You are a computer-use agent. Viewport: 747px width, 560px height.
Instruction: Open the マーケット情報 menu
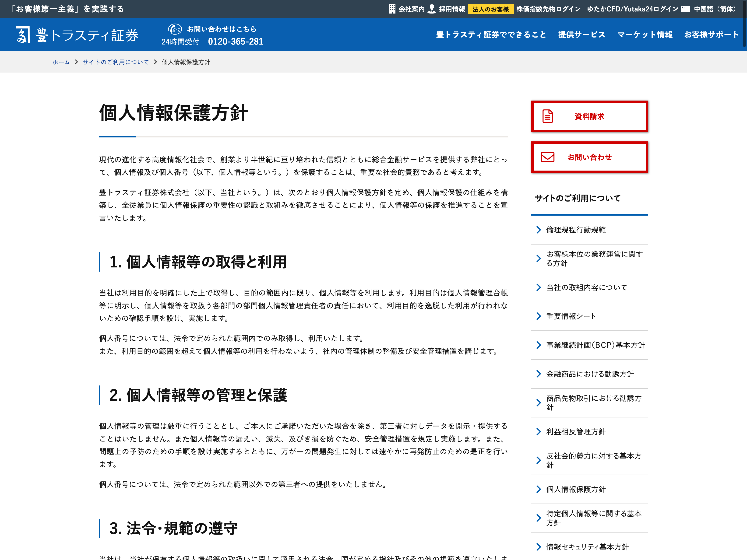click(645, 35)
